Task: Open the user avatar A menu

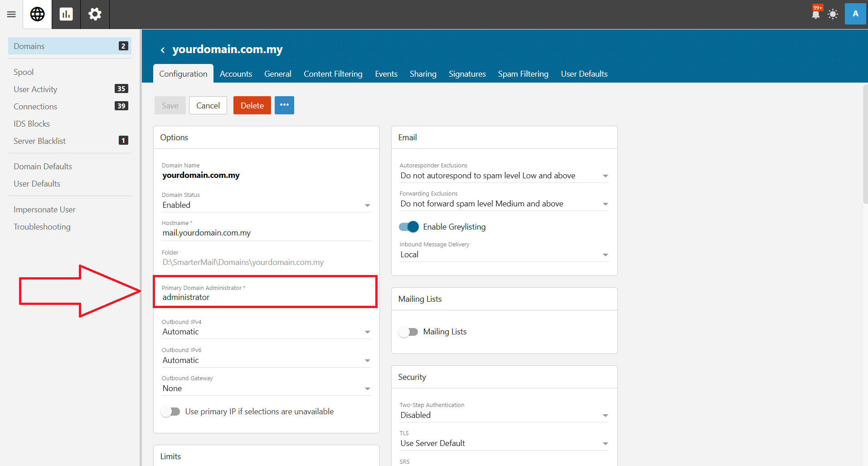Action: [x=855, y=14]
